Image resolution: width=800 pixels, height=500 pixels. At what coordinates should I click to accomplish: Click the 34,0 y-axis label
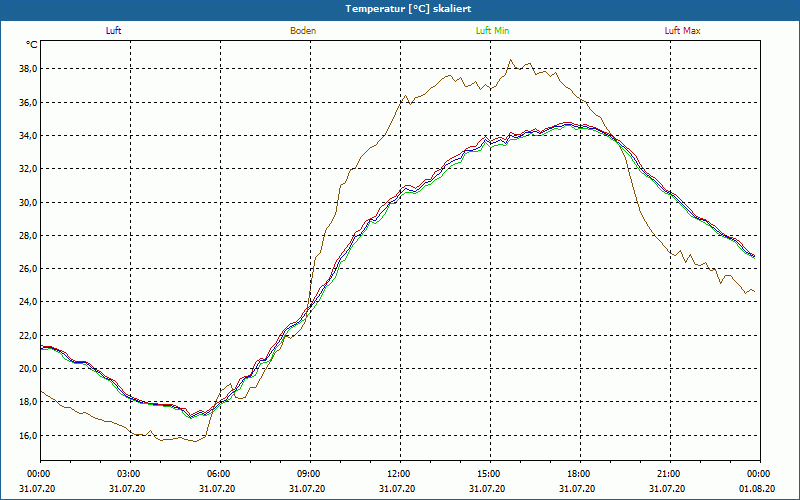[27, 136]
